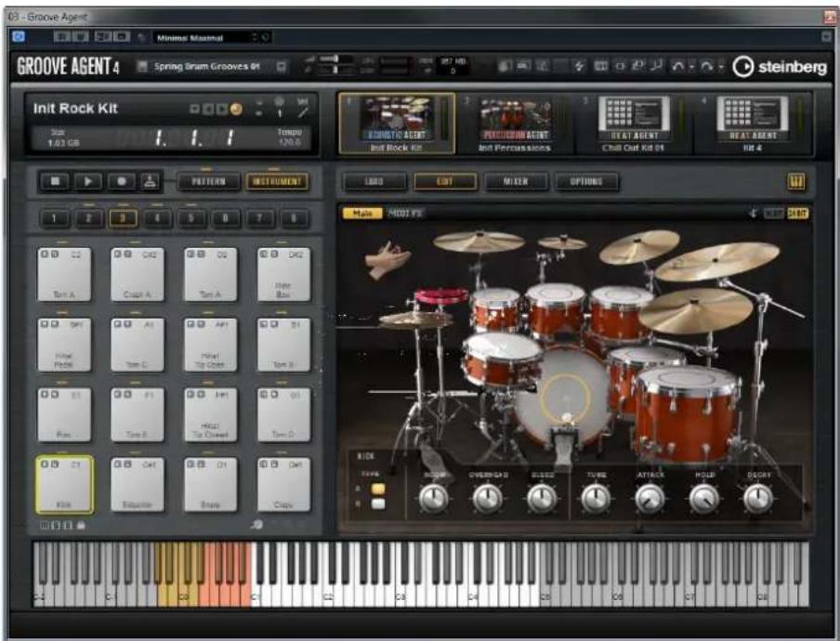This screenshot has height=641, width=840.
Task: Click the plugin bypass power icon
Action: tap(19, 37)
